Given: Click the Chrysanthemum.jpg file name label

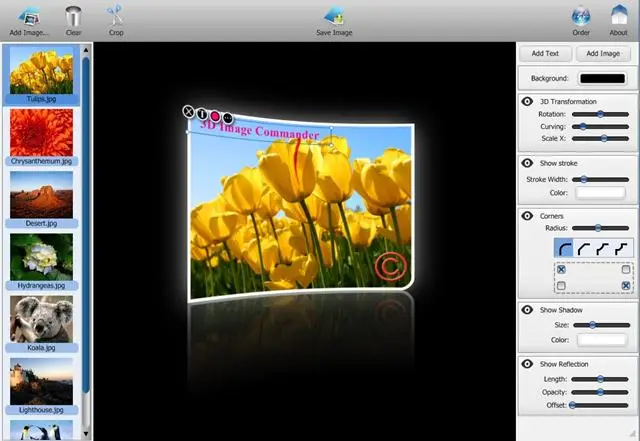Looking at the screenshot, I should [x=41, y=161].
